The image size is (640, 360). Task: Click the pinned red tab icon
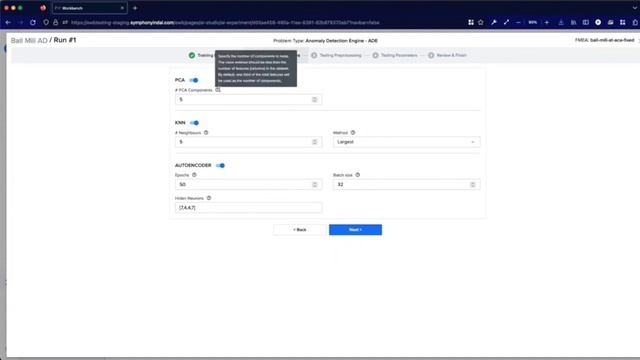click(x=43, y=8)
